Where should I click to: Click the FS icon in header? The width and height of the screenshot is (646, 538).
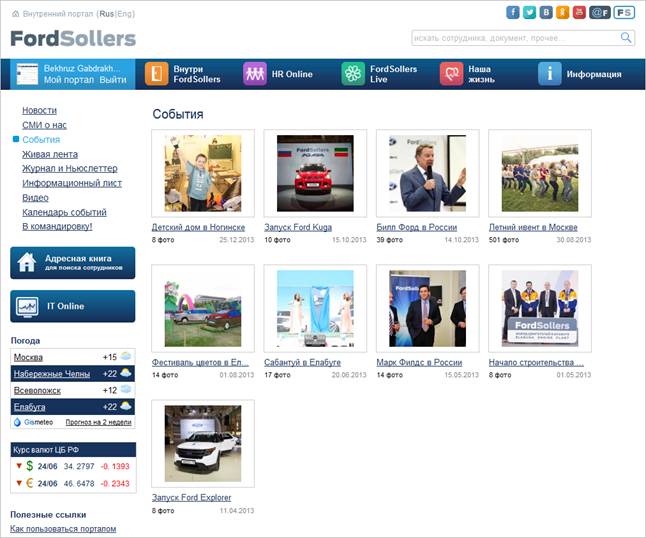624,13
